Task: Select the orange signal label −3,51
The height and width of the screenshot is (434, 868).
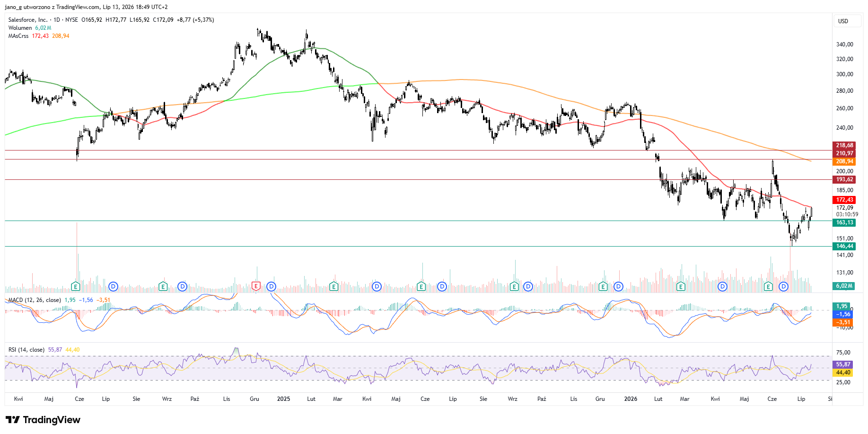Action: 843,322
